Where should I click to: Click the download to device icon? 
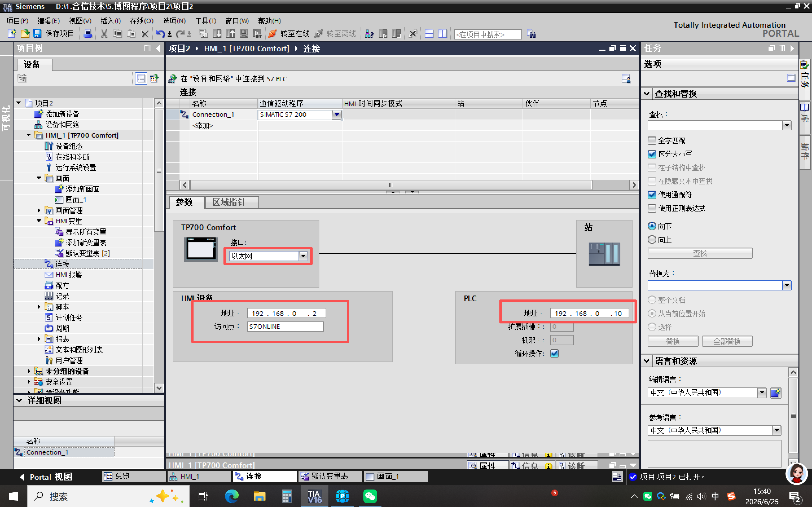(217, 34)
